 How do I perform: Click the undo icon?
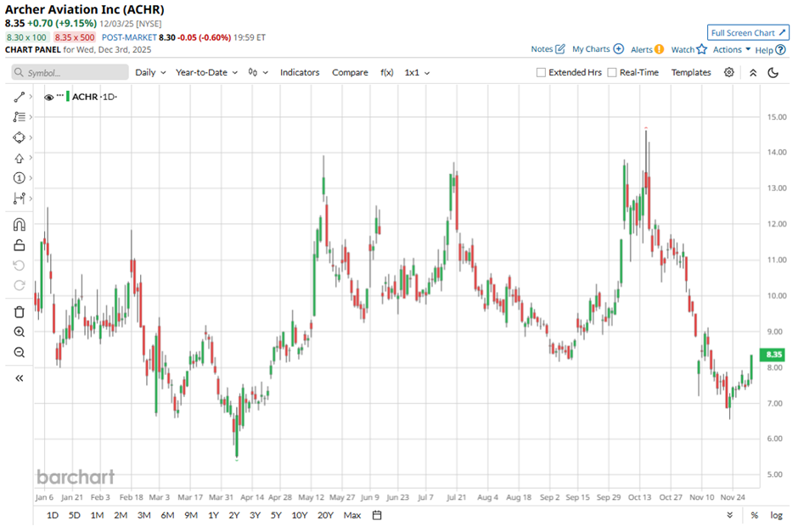[x=20, y=266]
